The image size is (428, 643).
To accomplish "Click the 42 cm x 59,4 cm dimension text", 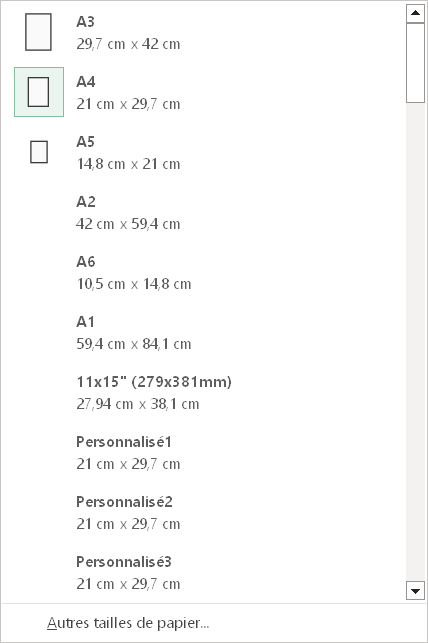I will [128, 224].
